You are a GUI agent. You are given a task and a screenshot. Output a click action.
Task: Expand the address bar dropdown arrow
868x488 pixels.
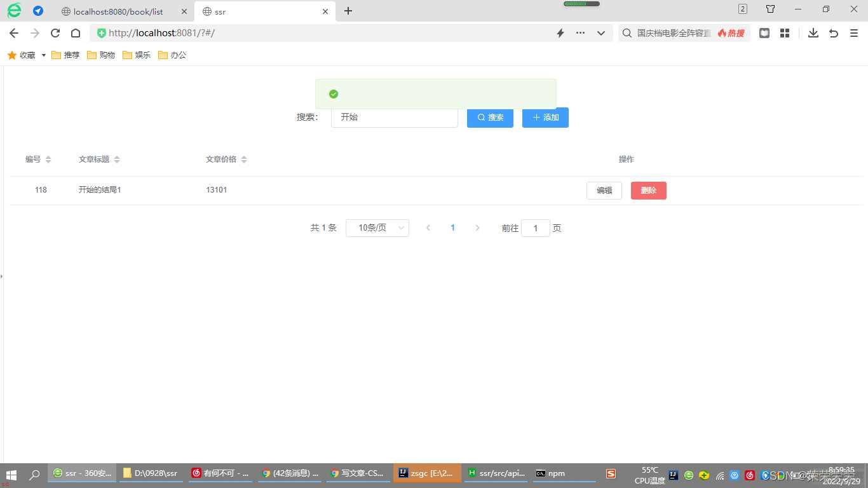click(x=601, y=33)
